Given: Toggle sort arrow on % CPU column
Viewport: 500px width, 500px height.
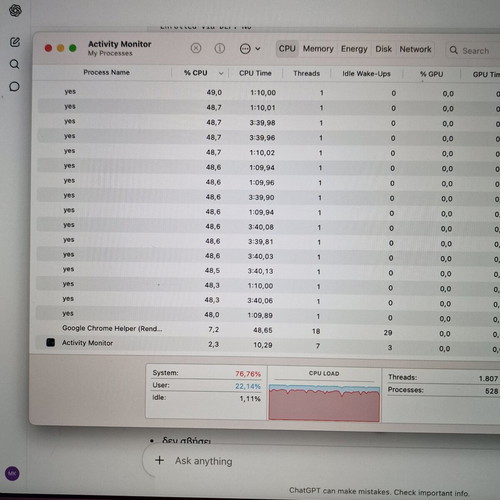Looking at the screenshot, I should 221,73.
